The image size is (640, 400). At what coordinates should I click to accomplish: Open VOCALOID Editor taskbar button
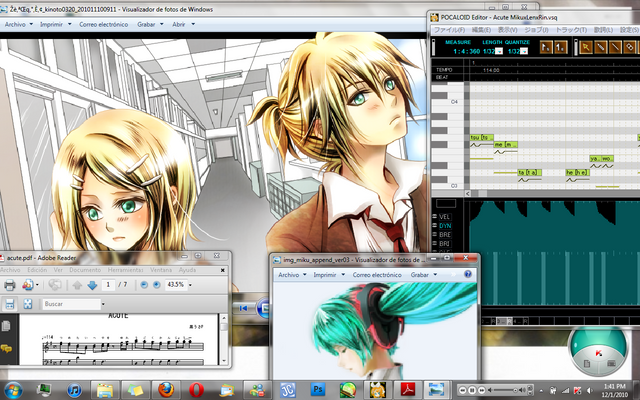tap(378, 390)
